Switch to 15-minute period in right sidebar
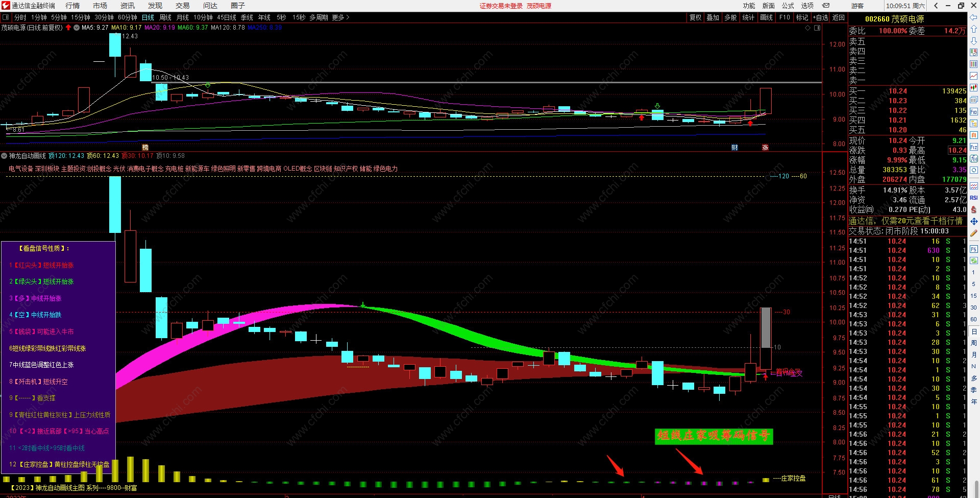The image size is (980, 498). coord(973,296)
